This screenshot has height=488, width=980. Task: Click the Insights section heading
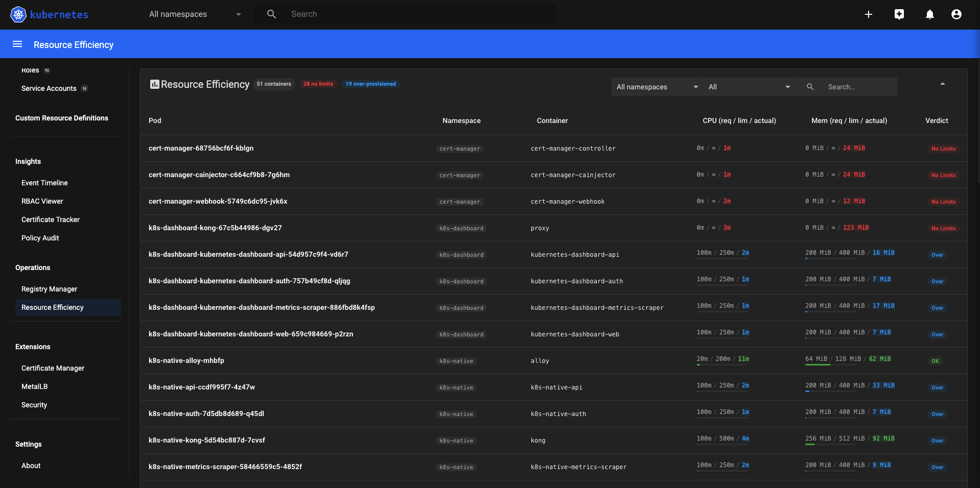tap(28, 161)
